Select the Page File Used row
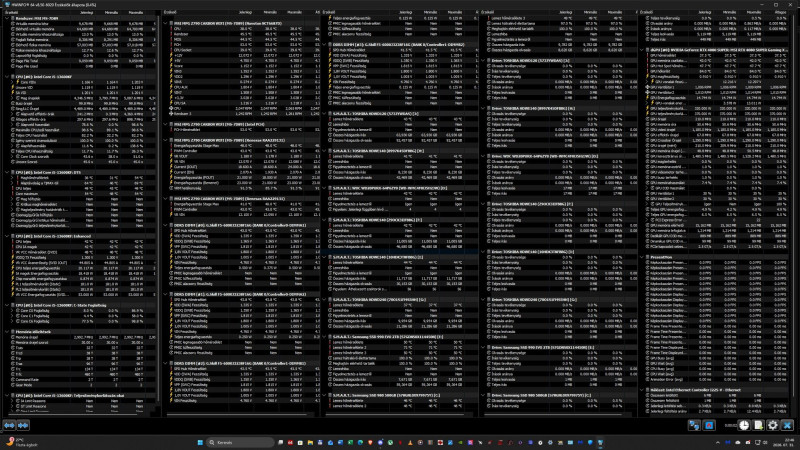 tap(81, 66)
